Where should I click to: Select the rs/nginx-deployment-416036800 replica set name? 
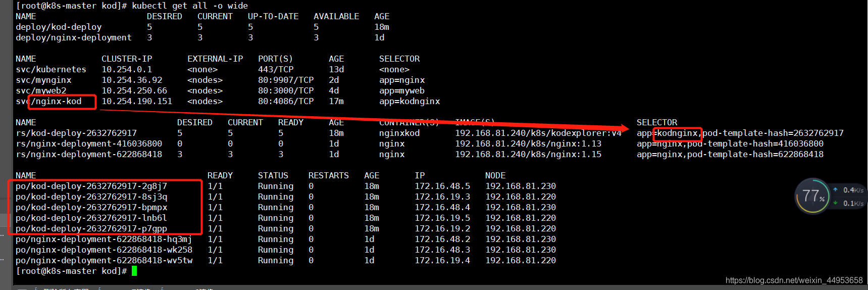[x=89, y=143]
